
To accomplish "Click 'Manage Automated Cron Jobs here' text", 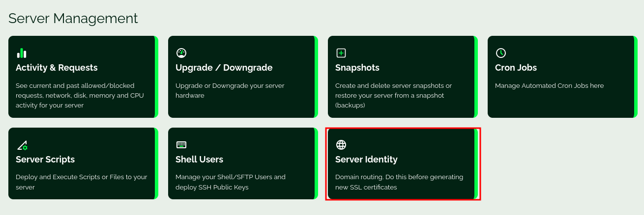I will (x=549, y=85).
